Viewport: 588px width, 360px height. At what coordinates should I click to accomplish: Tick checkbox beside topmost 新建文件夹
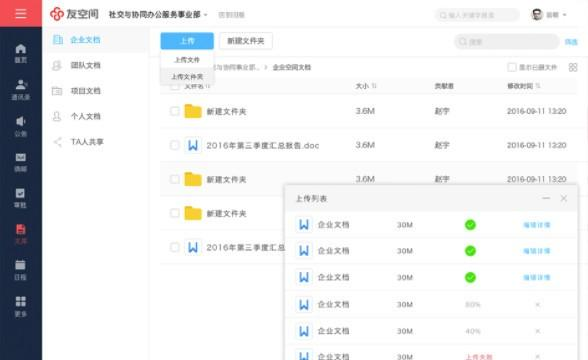174,111
